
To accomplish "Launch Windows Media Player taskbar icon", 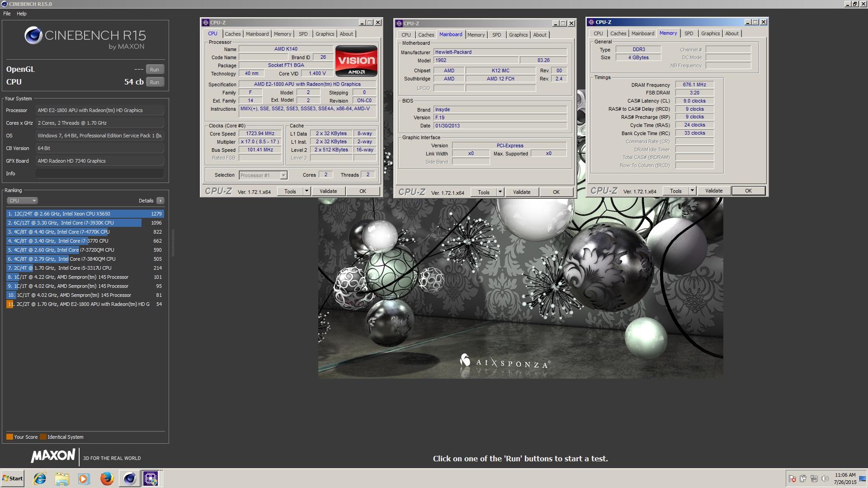I will [84, 479].
